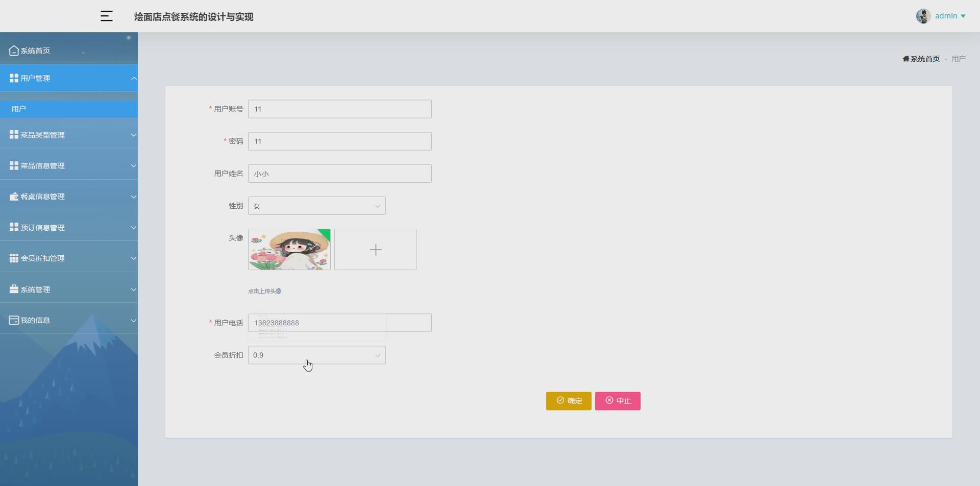The height and width of the screenshot is (486, 980).
Task: Click the grid icon beside 菜品信息管理
Action: [14, 165]
